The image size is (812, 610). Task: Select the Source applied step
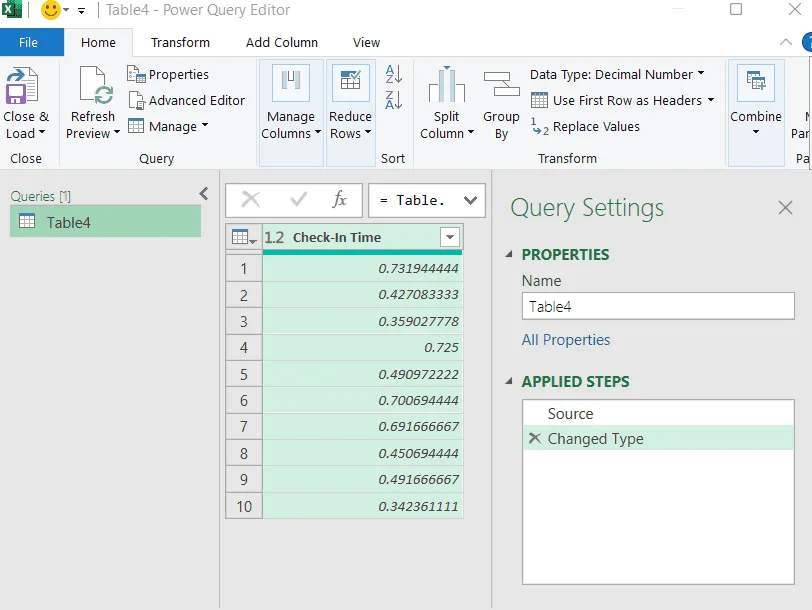tap(658, 414)
